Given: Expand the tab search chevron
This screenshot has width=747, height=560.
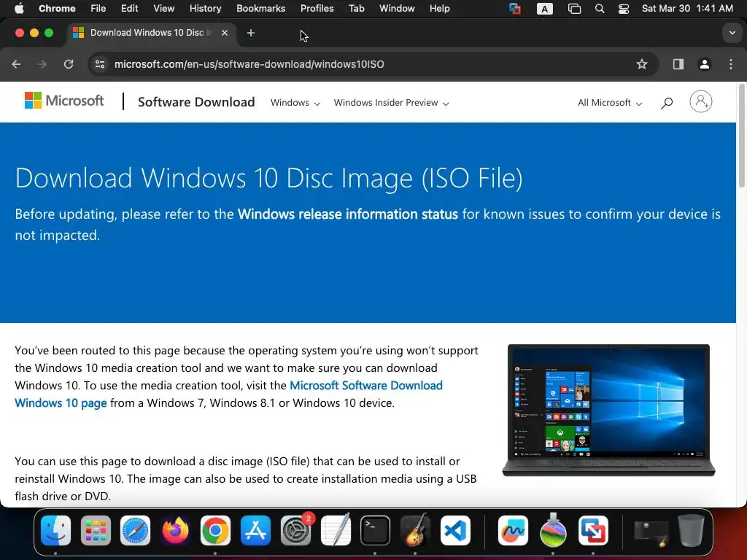Looking at the screenshot, I should tap(732, 33).
